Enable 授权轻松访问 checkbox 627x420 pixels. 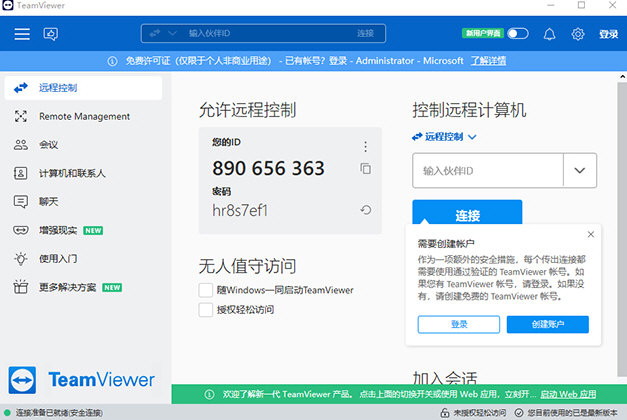click(x=206, y=310)
